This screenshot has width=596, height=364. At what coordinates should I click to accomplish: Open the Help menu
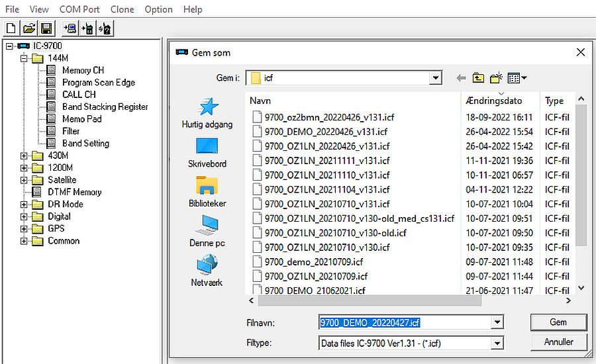click(193, 9)
